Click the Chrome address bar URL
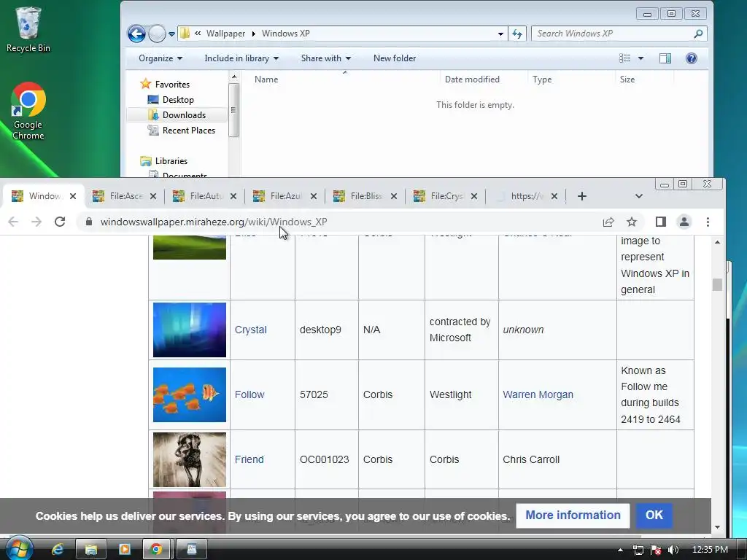The height and width of the screenshot is (560, 747). pos(214,222)
